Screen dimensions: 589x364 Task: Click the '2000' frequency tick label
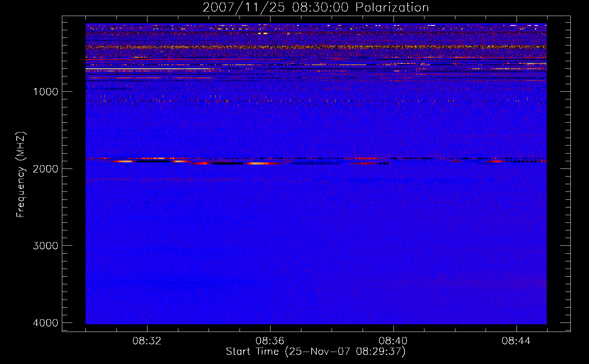tap(46, 169)
